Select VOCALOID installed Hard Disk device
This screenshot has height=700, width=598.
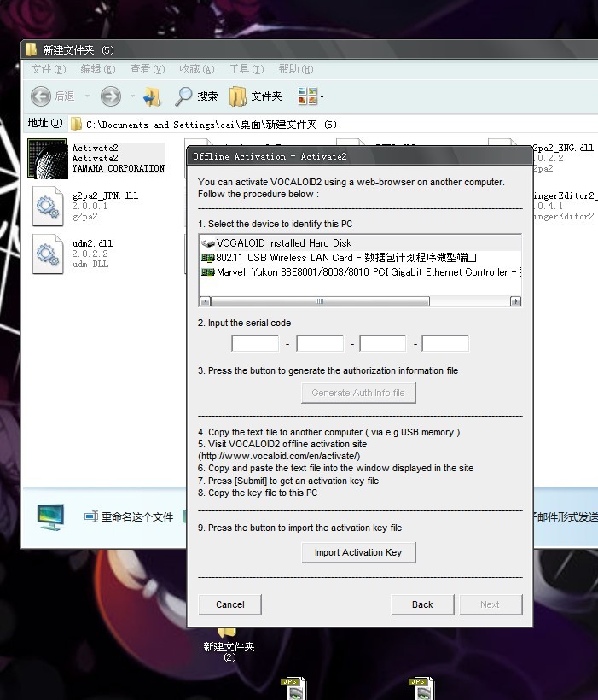click(360, 242)
